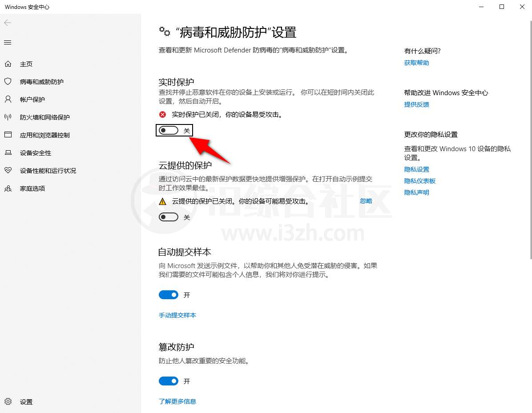Click 帮助改进 Windows 安全中心 heading
532x413 pixels.
[446, 92]
